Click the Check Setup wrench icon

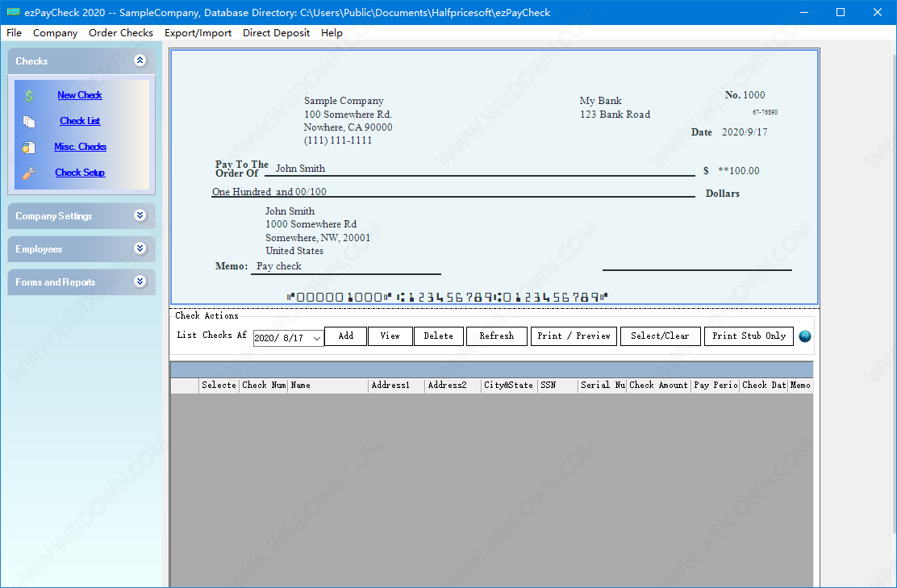tap(28, 173)
